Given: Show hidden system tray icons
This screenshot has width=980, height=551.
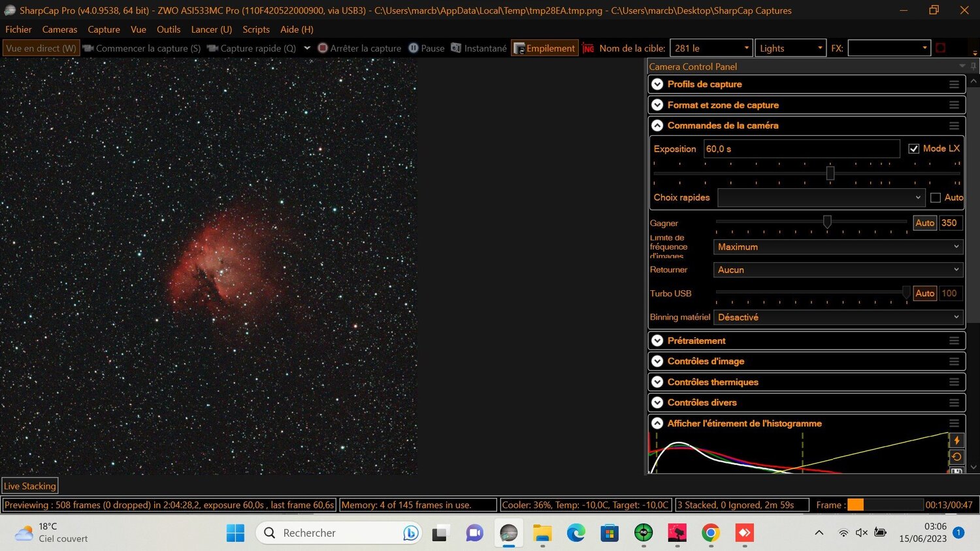Looking at the screenshot, I should (819, 533).
